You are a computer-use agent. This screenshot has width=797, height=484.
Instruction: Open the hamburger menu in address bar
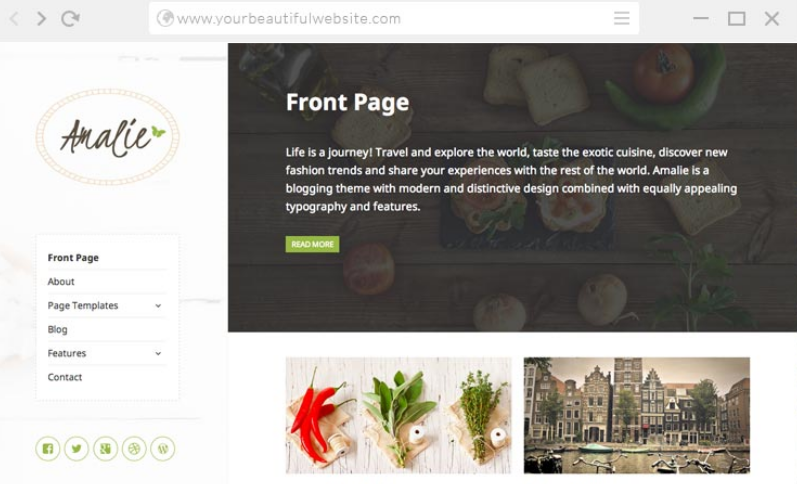[621, 18]
